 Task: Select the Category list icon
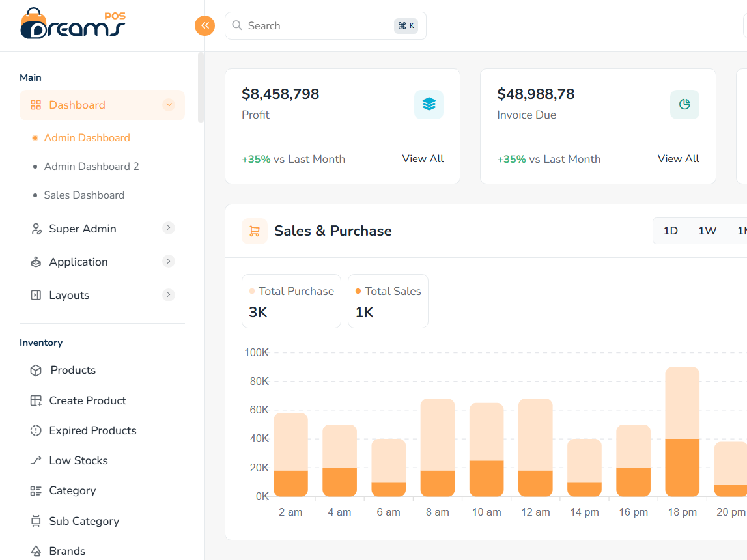[x=36, y=490]
